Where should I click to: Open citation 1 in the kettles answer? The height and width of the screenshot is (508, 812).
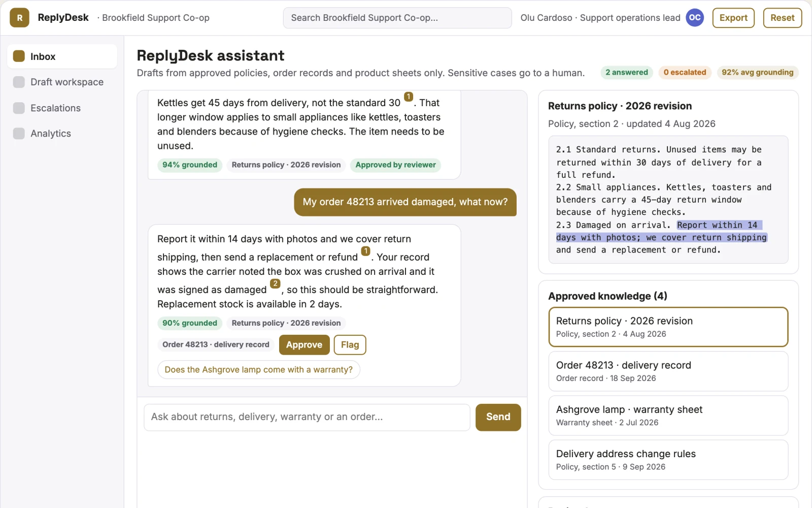(x=408, y=97)
